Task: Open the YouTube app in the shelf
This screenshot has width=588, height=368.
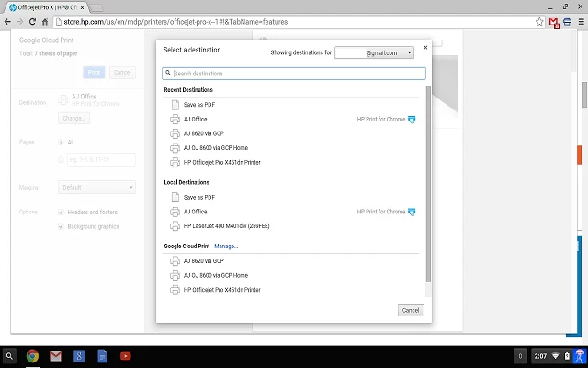Action: [125, 356]
